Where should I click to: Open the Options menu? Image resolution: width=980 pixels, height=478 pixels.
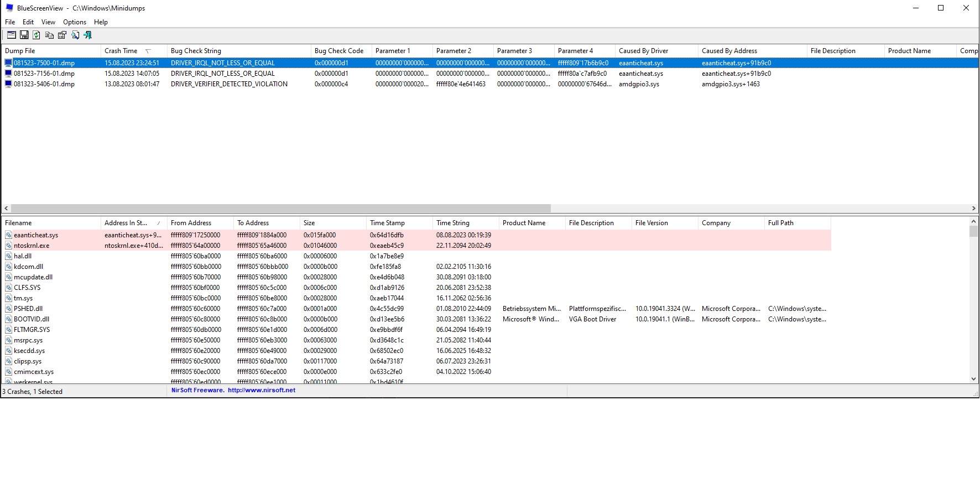click(75, 22)
